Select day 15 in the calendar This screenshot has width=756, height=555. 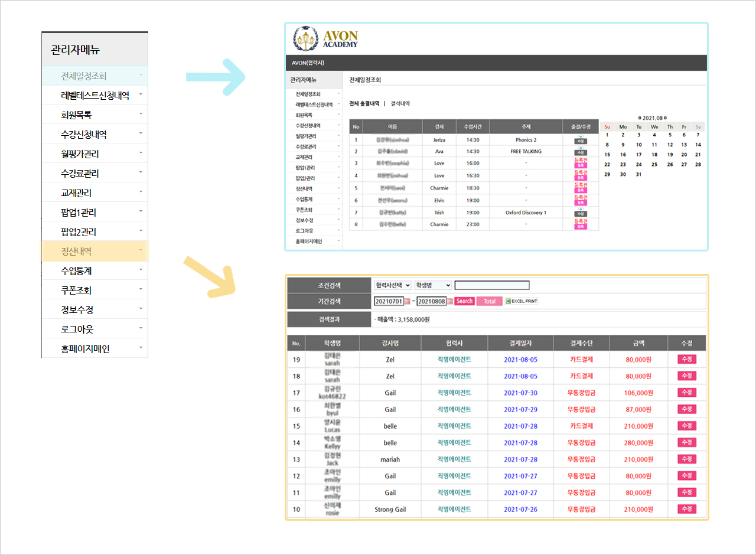tap(607, 155)
